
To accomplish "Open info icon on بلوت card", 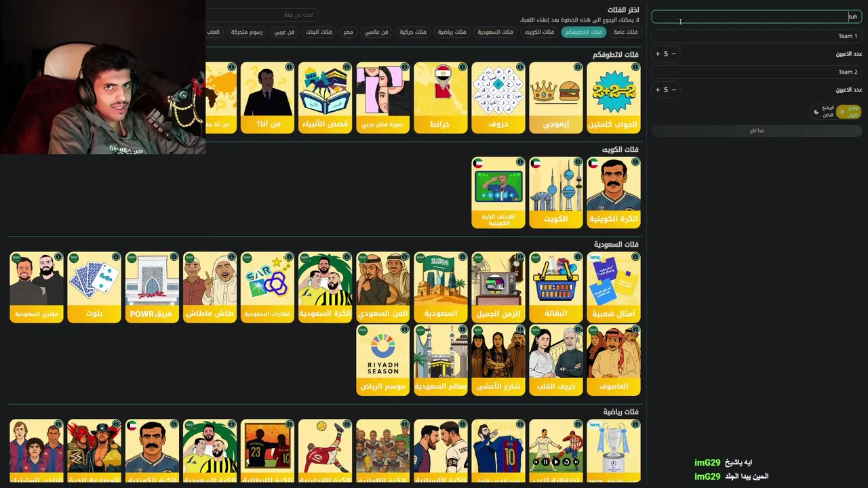I will pyautogui.click(x=117, y=257).
